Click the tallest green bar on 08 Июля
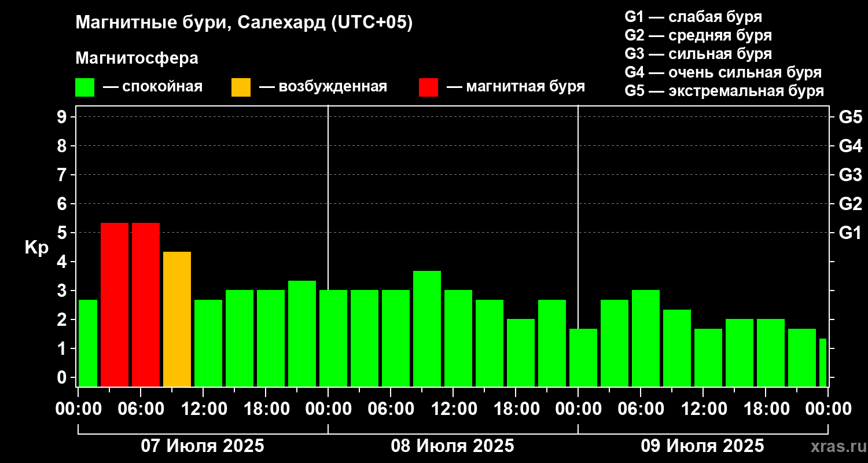Image resolution: width=868 pixels, height=463 pixels. pos(427,329)
